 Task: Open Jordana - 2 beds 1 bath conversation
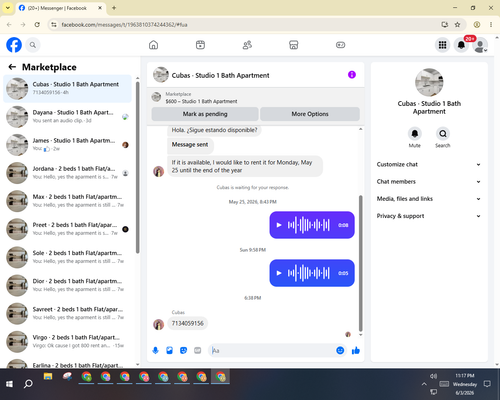tap(67, 173)
